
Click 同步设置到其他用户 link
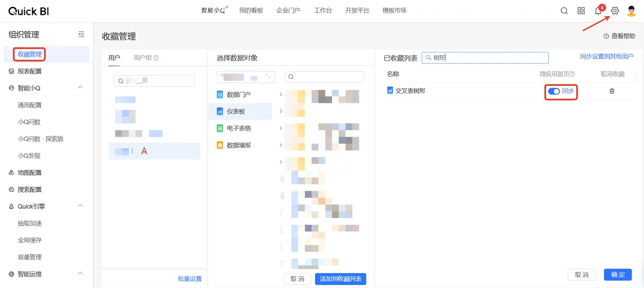[x=607, y=56]
